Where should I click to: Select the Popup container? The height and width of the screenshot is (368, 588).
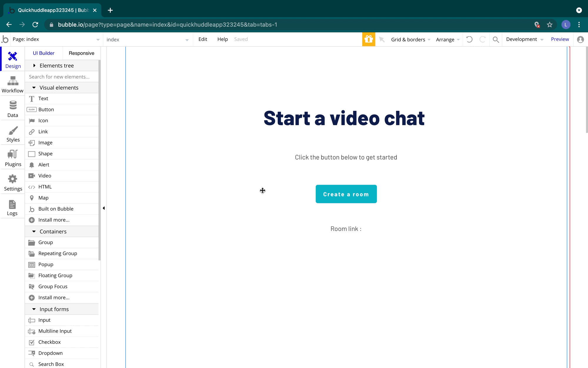pyautogui.click(x=62, y=265)
